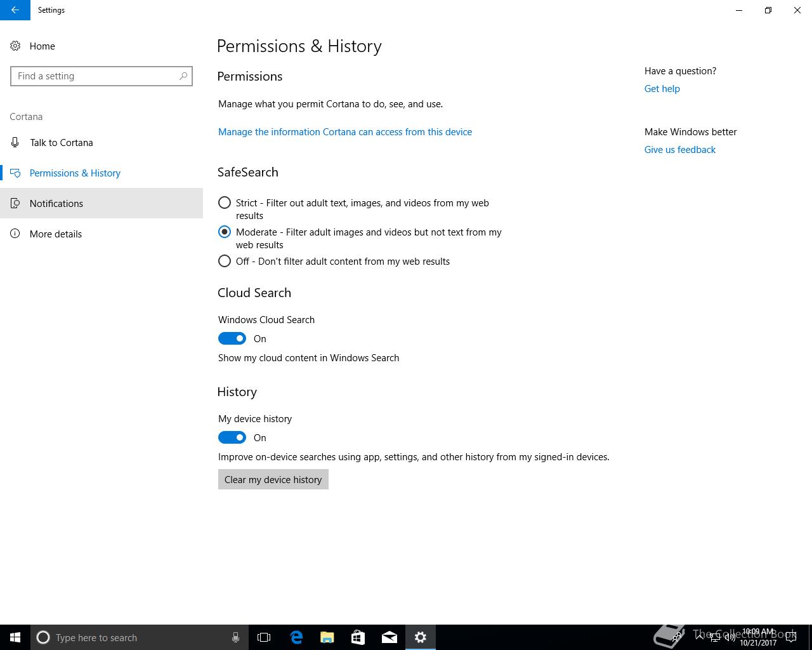Click the microphone icon beside Talk to Cortana
The width and height of the screenshot is (812, 650).
15,142
